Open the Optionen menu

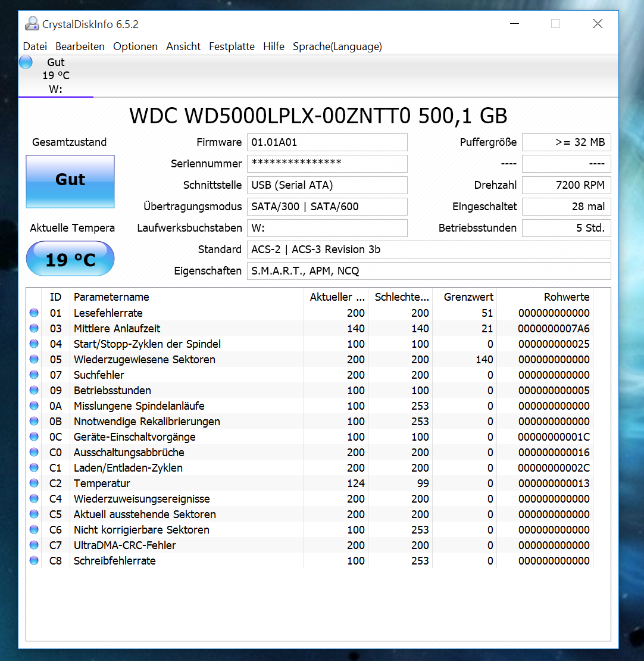[135, 46]
